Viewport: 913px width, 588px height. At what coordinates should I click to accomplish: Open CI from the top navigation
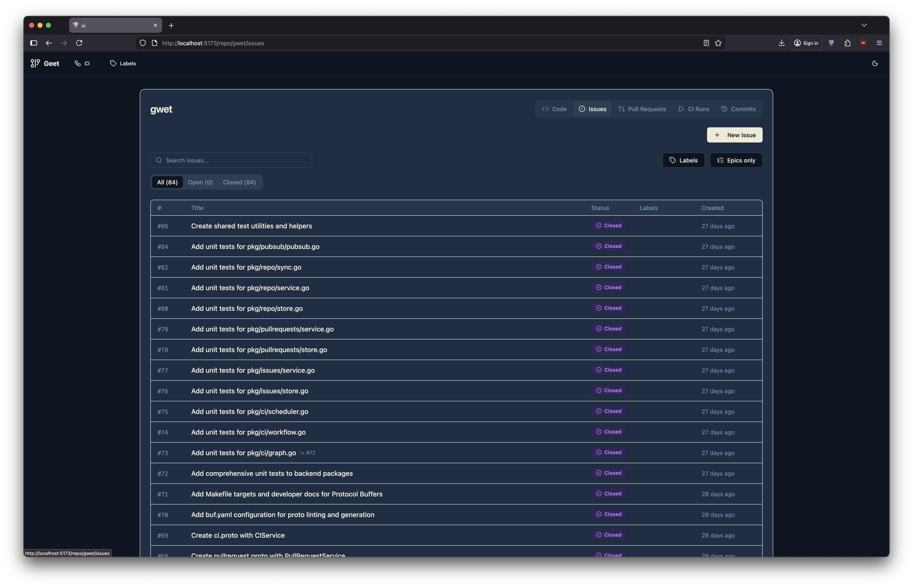coord(82,63)
